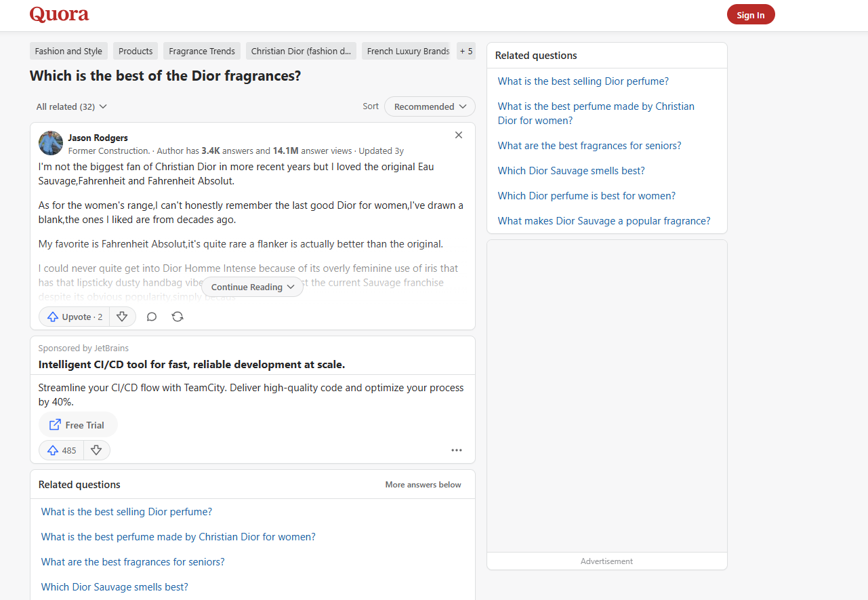The width and height of the screenshot is (868, 600).
Task: Upvote Jason Rodgers' answer
Action: pos(74,317)
